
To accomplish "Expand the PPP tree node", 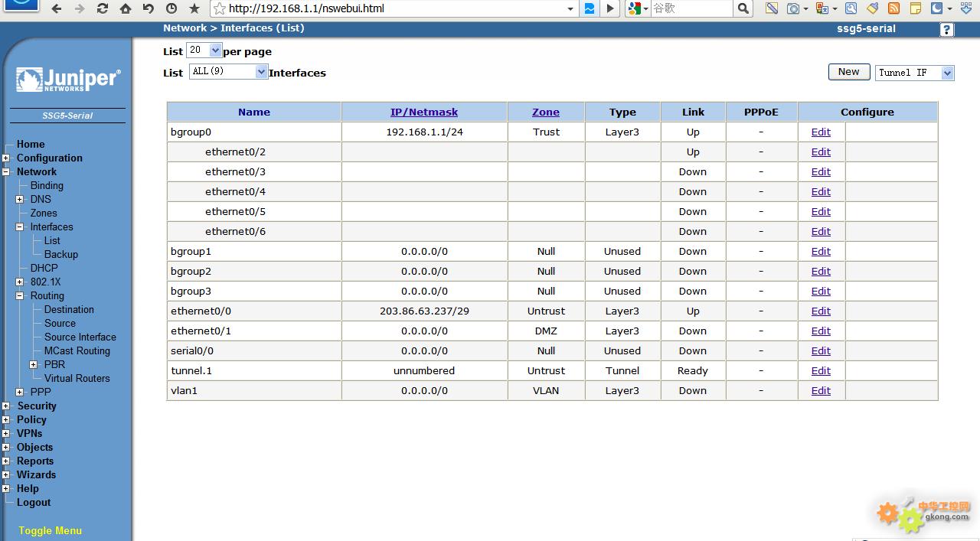I will tap(20, 393).
